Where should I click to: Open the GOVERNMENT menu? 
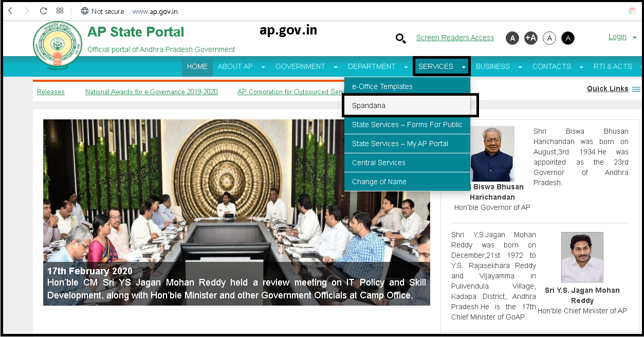pos(300,66)
